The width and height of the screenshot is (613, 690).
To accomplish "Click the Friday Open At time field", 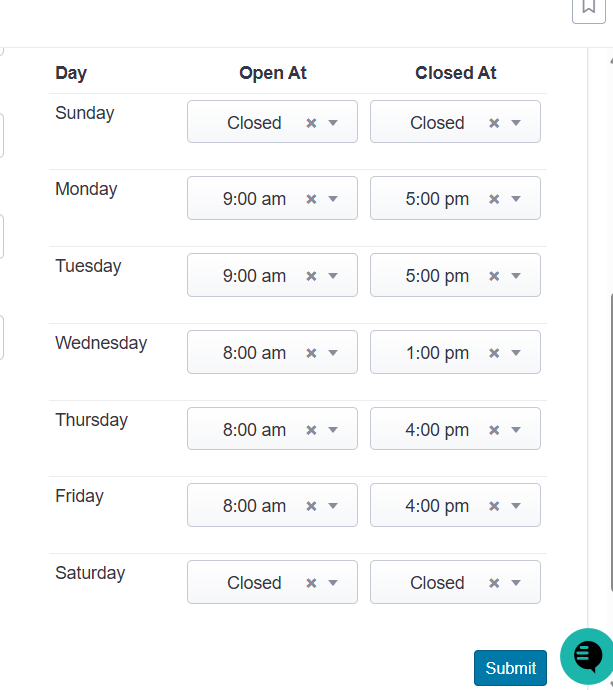I will click(272, 505).
